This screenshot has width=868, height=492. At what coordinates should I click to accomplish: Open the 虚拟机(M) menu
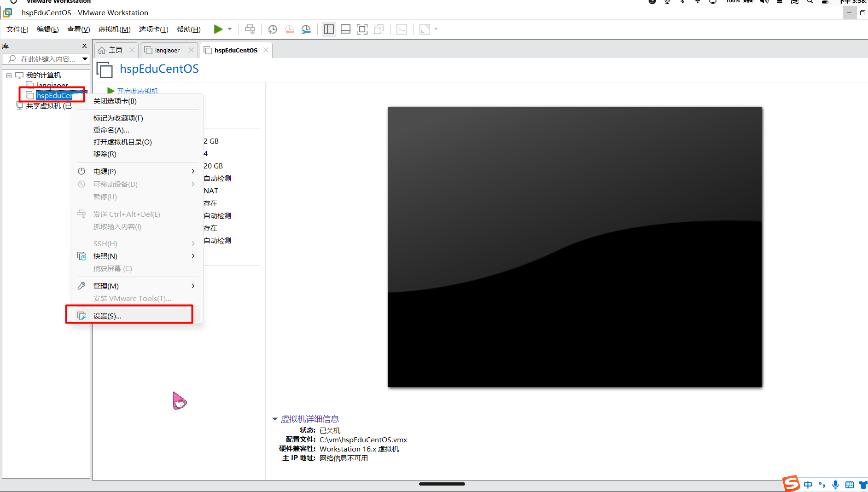pos(114,29)
